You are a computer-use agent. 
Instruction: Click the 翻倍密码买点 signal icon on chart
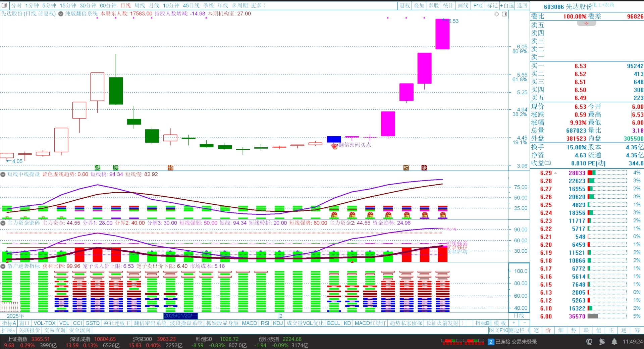coord(334,146)
